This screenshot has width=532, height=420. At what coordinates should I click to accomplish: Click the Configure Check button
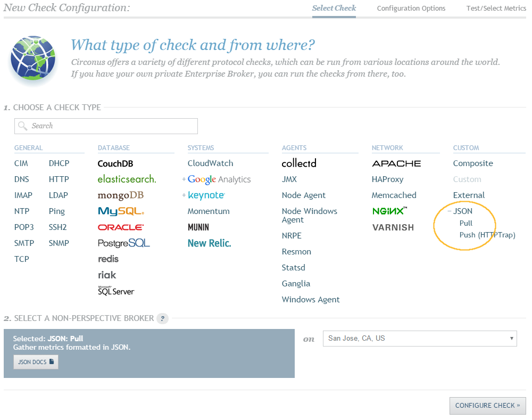pyautogui.click(x=487, y=406)
